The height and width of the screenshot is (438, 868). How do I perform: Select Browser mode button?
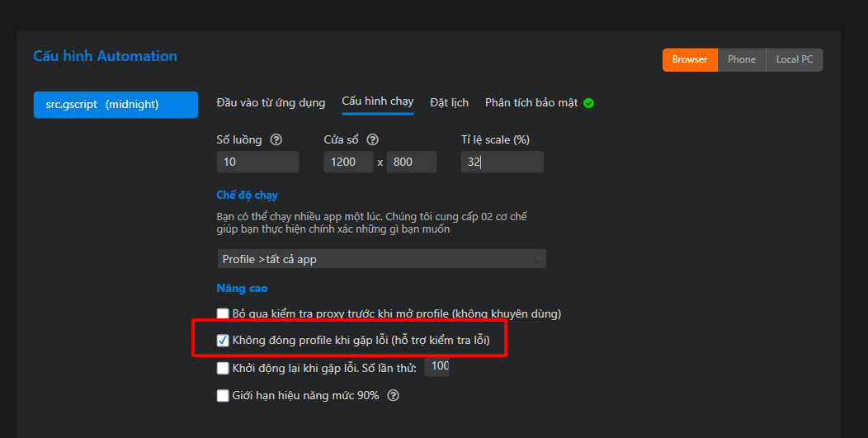(x=690, y=59)
